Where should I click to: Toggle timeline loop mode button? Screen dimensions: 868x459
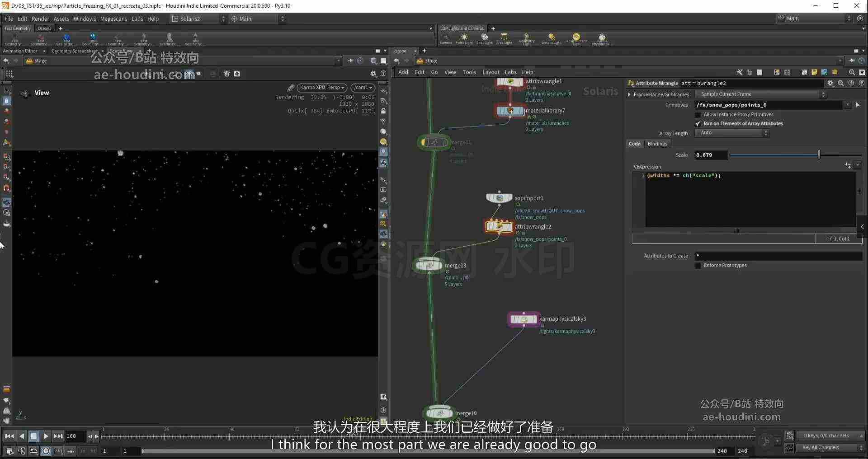click(x=33, y=451)
